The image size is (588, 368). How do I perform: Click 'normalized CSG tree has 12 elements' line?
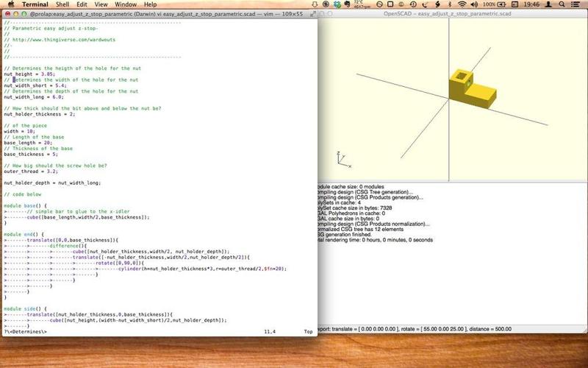coord(361,230)
